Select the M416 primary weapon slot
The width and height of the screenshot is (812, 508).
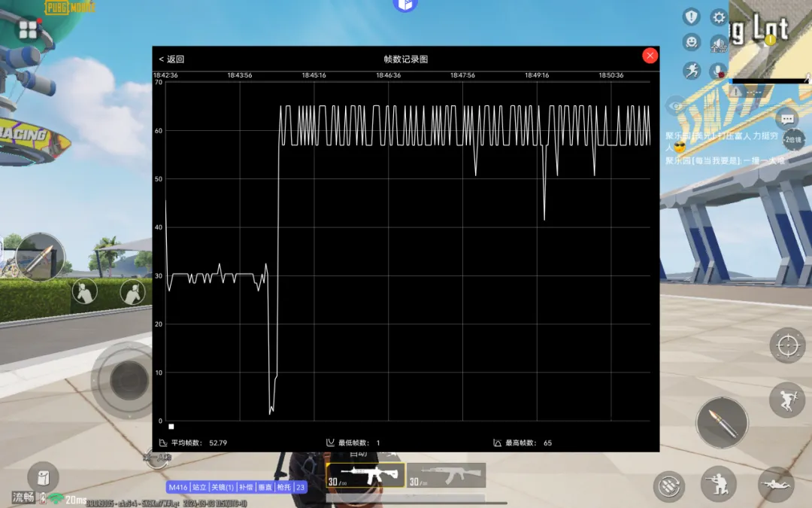(365, 476)
